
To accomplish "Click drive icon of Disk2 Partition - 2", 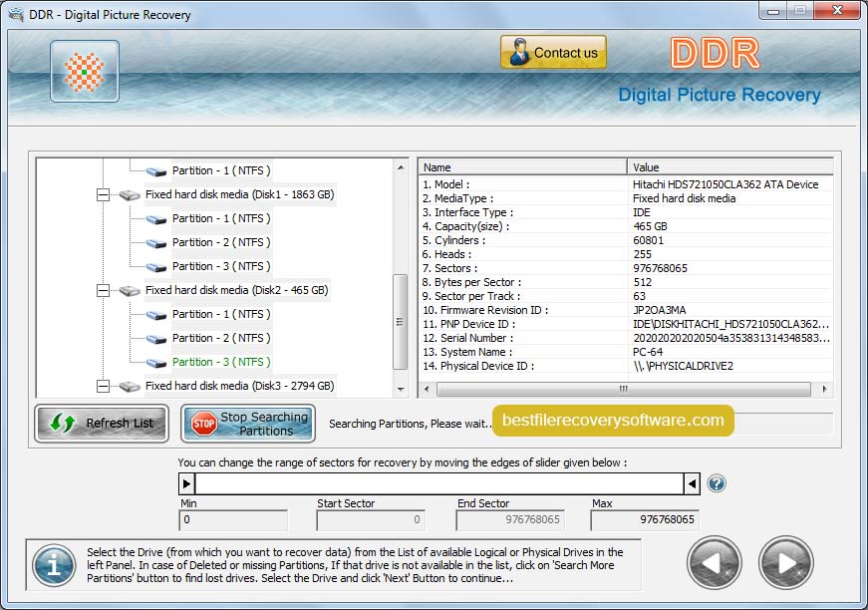I will point(156,339).
